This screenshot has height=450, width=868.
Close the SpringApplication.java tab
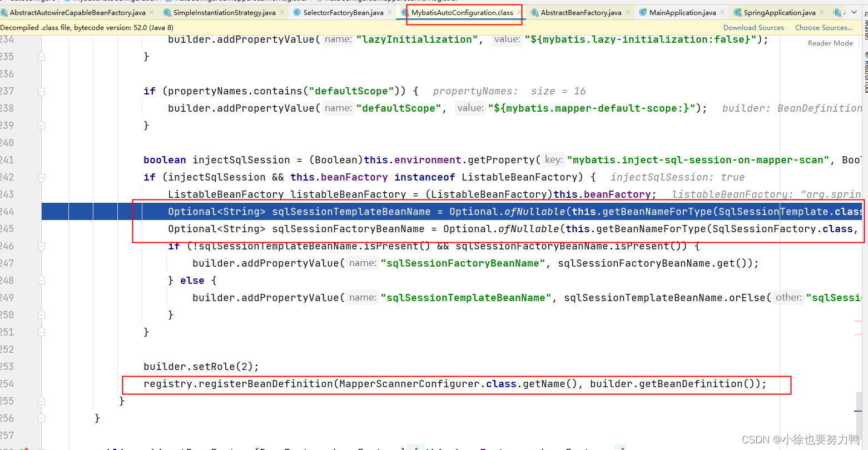pos(822,12)
